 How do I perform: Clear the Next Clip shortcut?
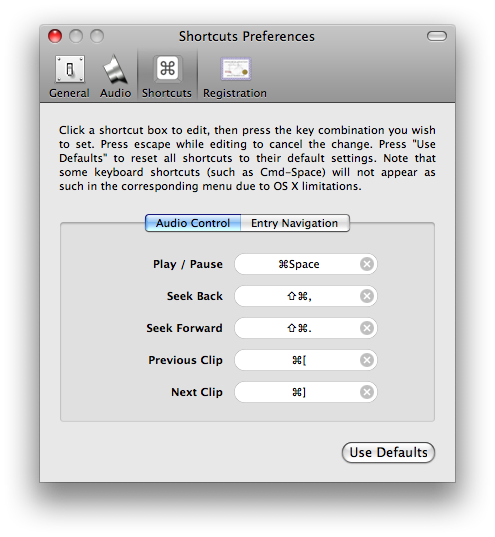pos(367,392)
